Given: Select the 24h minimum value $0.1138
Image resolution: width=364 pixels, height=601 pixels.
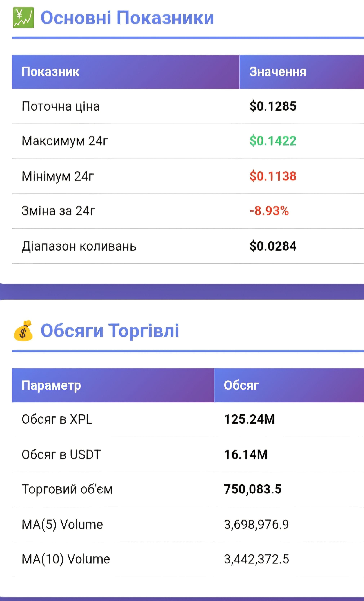Looking at the screenshot, I should pos(273,176).
